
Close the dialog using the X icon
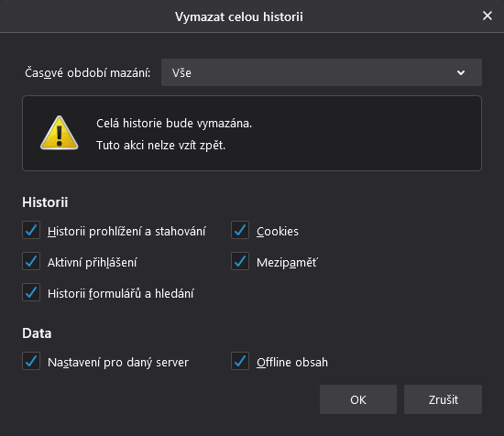tap(488, 16)
